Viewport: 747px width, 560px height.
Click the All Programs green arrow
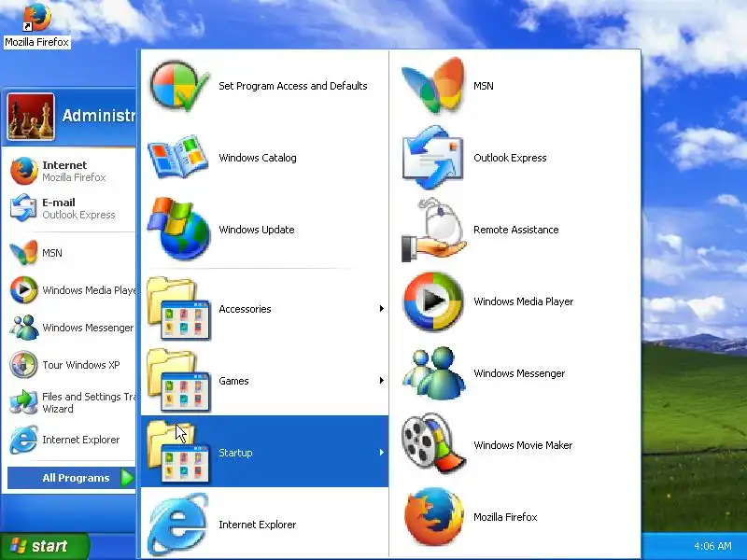(x=127, y=478)
